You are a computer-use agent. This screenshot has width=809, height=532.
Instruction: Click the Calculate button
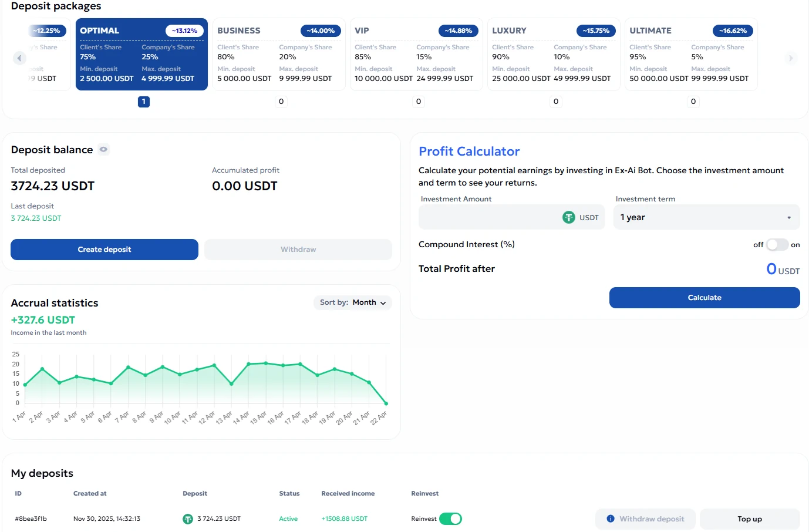coord(704,298)
